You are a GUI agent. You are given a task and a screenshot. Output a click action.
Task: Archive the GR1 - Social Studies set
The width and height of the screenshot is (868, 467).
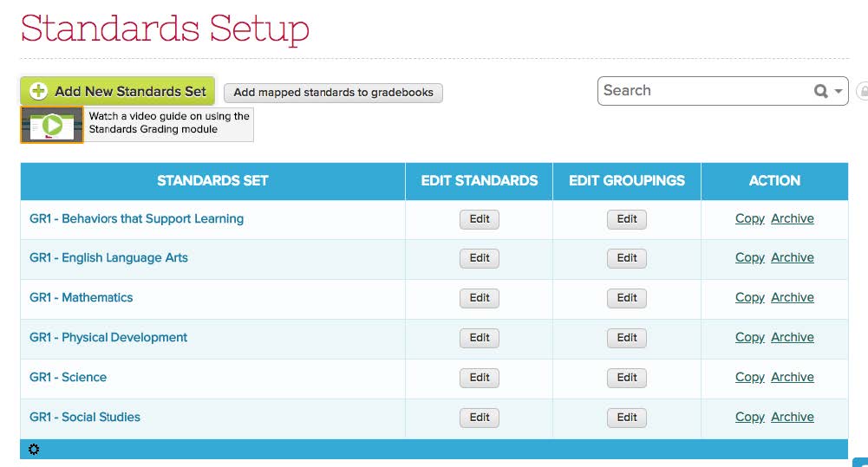(793, 418)
